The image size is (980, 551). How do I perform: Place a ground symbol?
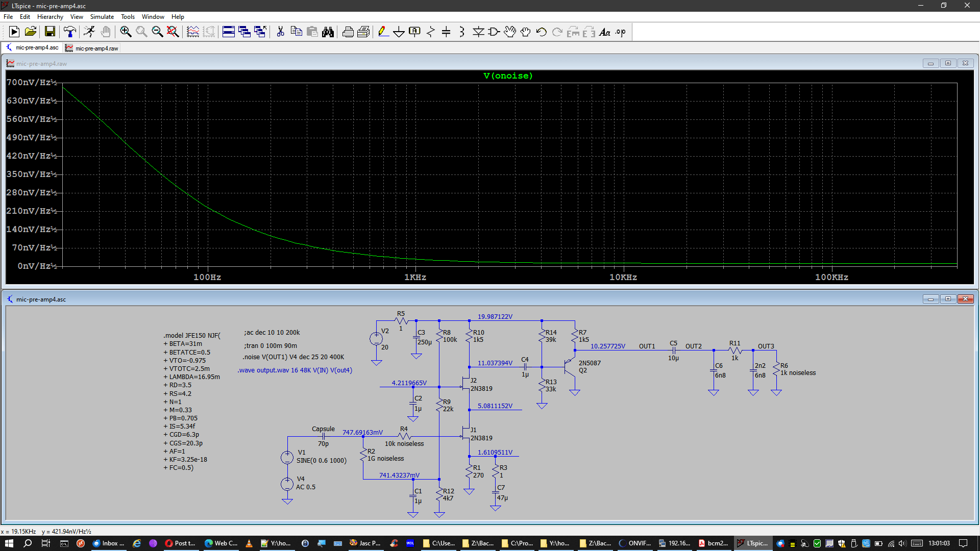[399, 32]
